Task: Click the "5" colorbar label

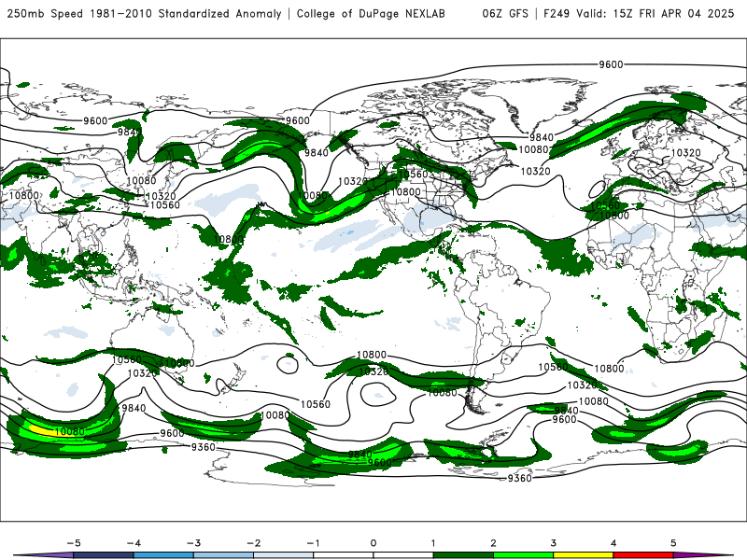Action: [x=673, y=543]
